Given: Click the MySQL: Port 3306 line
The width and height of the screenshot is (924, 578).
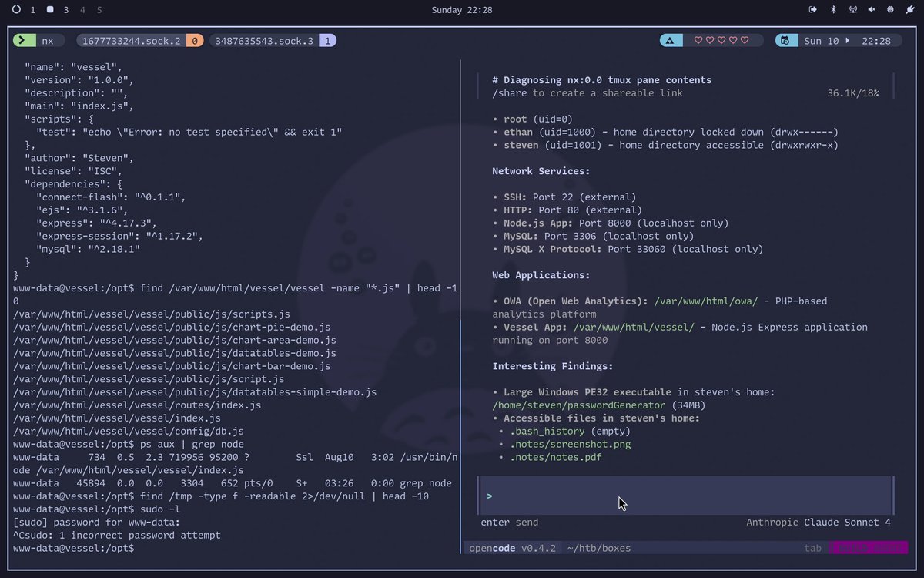Looking at the screenshot, I should point(593,237).
